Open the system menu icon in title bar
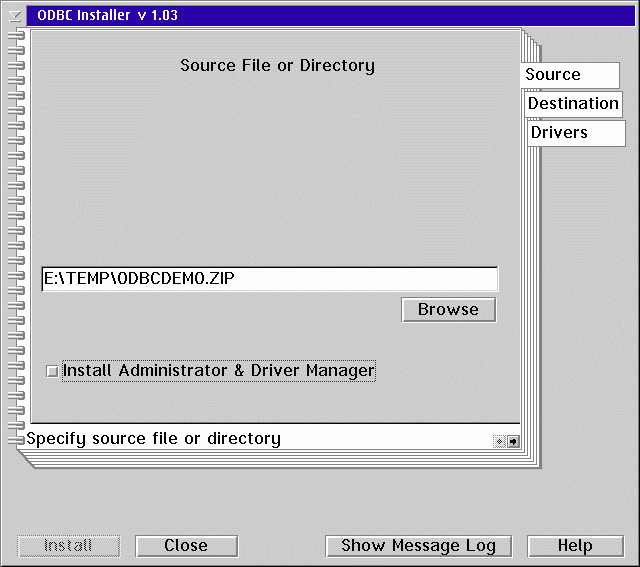The width and height of the screenshot is (640, 567). [x=14, y=16]
